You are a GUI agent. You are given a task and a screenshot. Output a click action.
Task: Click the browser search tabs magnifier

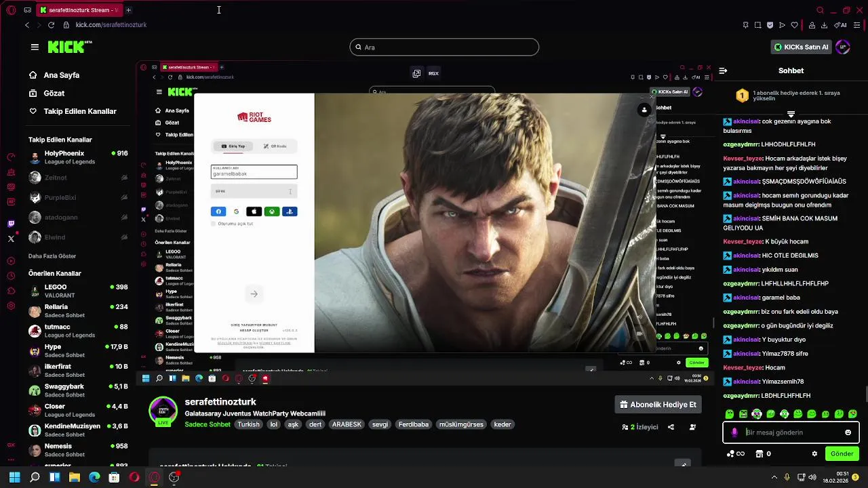coord(821,10)
